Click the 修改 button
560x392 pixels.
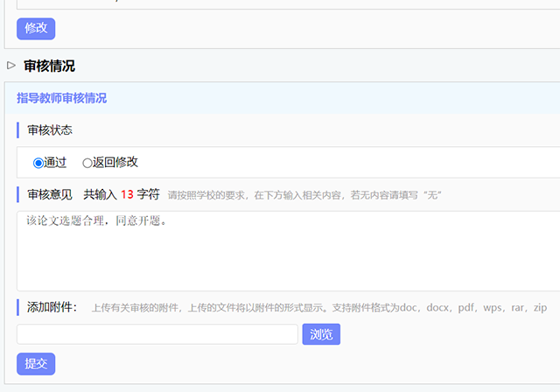pos(36,29)
